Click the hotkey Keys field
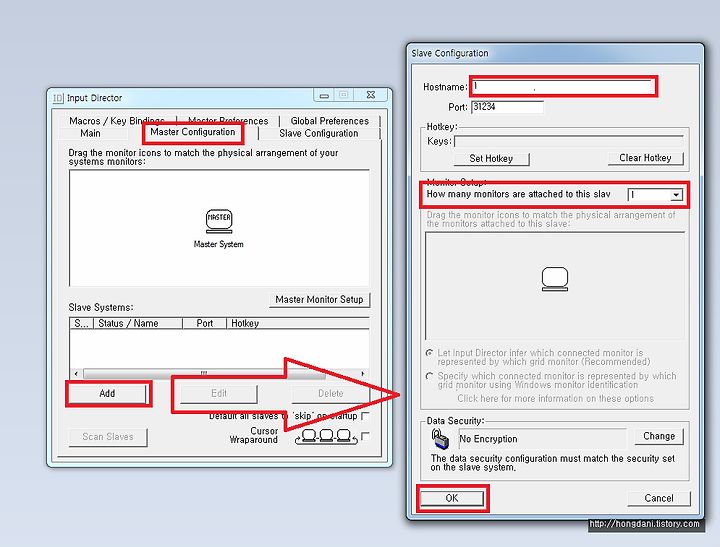 [568, 141]
